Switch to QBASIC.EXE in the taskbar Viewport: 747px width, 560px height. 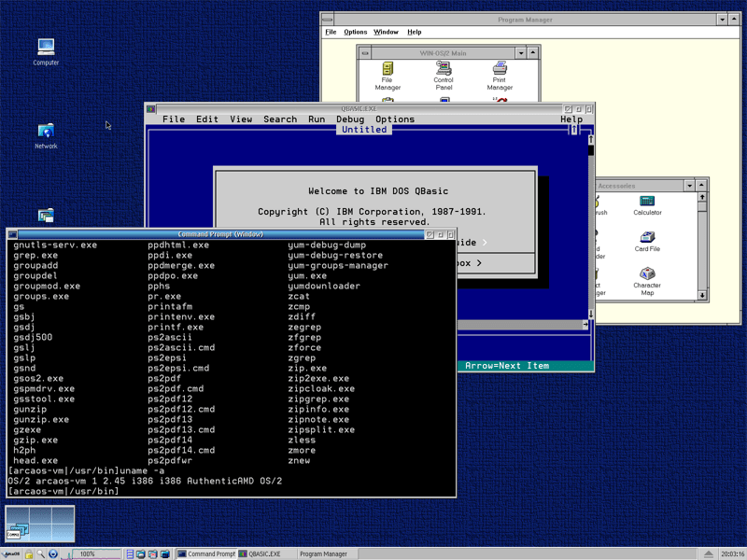[x=261, y=554]
